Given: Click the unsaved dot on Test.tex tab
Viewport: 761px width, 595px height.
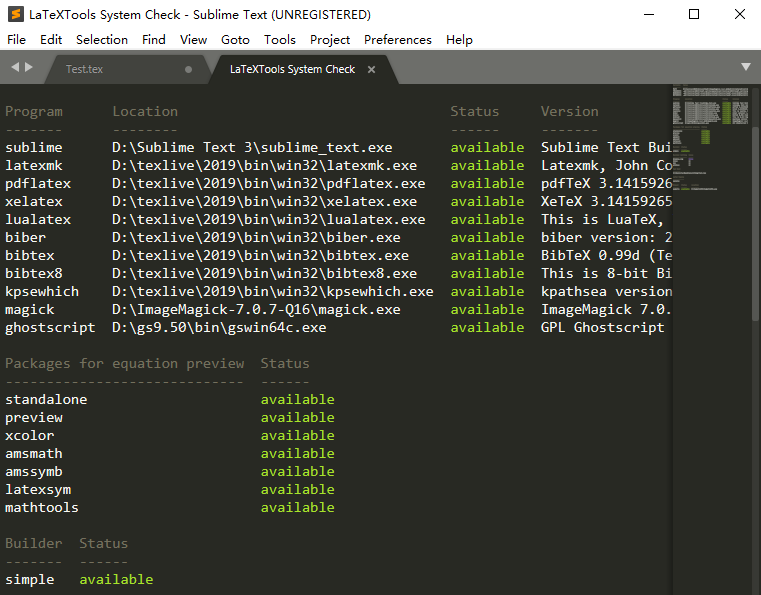Looking at the screenshot, I should coord(188,69).
